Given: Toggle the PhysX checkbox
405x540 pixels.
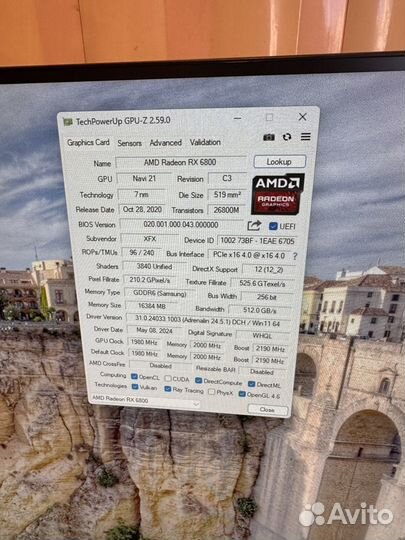Looking at the screenshot, I should (x=211, y=392).
